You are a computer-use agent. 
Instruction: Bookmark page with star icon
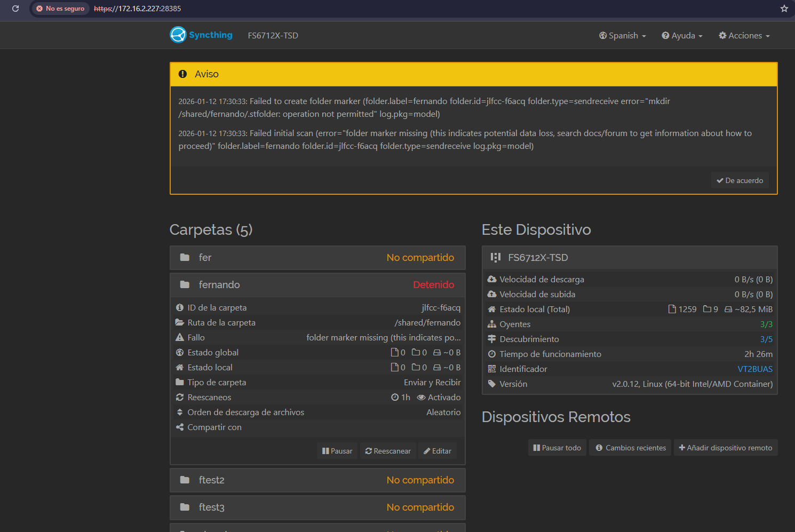784,9
